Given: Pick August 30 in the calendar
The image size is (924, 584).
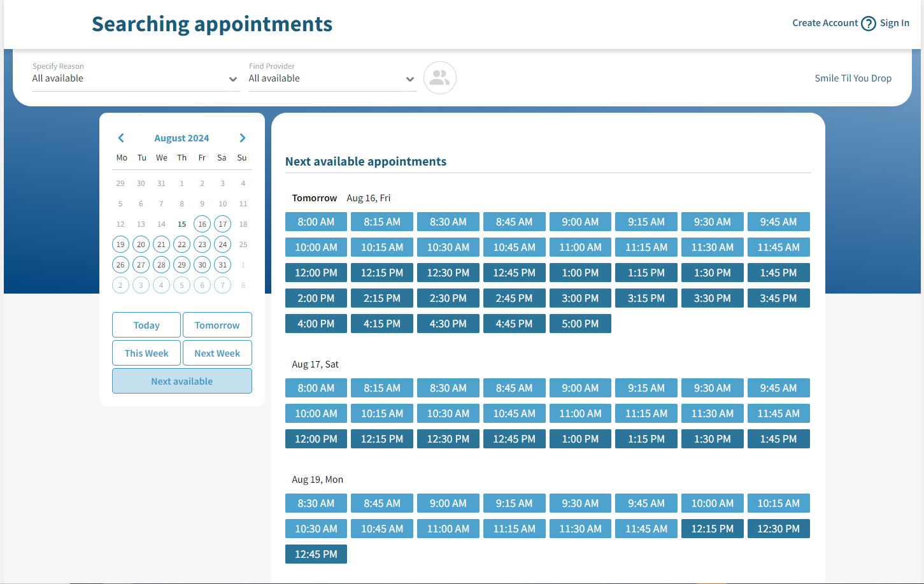Looking at the screenshot, I should 202,265.
